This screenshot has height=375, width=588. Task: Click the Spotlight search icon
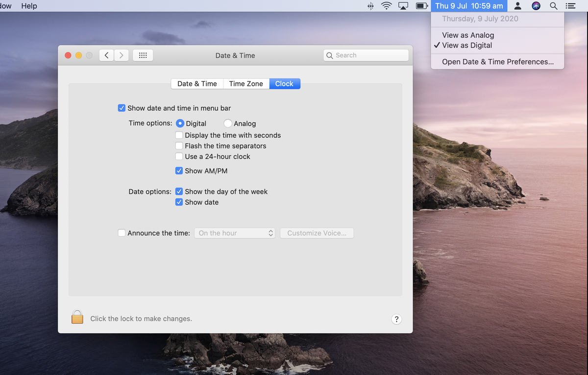click(x=553, y=6)
